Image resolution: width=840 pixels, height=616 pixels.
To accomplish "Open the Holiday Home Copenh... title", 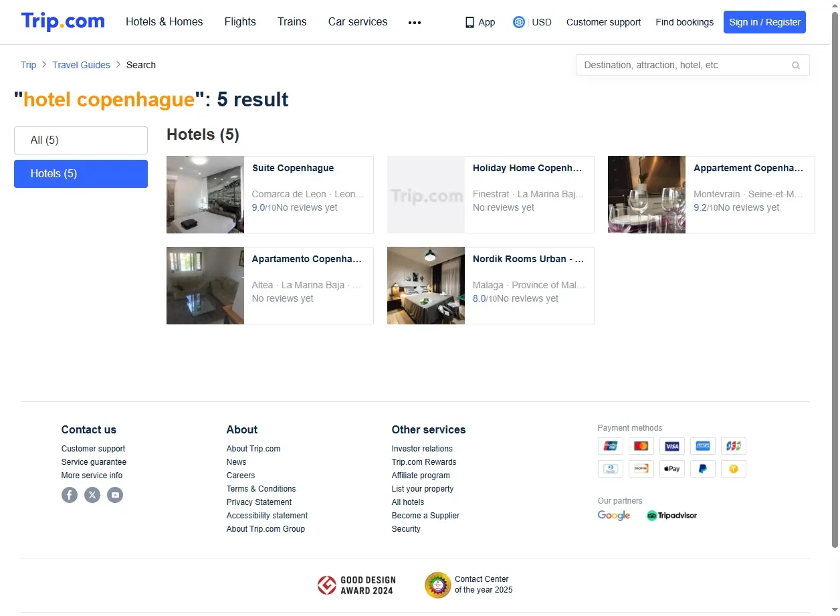I will 528,168.
